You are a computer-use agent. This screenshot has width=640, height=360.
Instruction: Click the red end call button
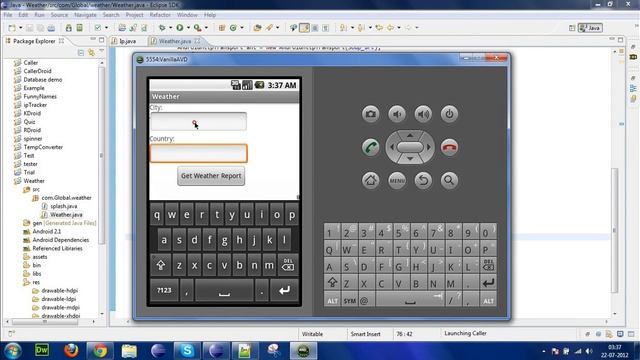pos(449,147)
